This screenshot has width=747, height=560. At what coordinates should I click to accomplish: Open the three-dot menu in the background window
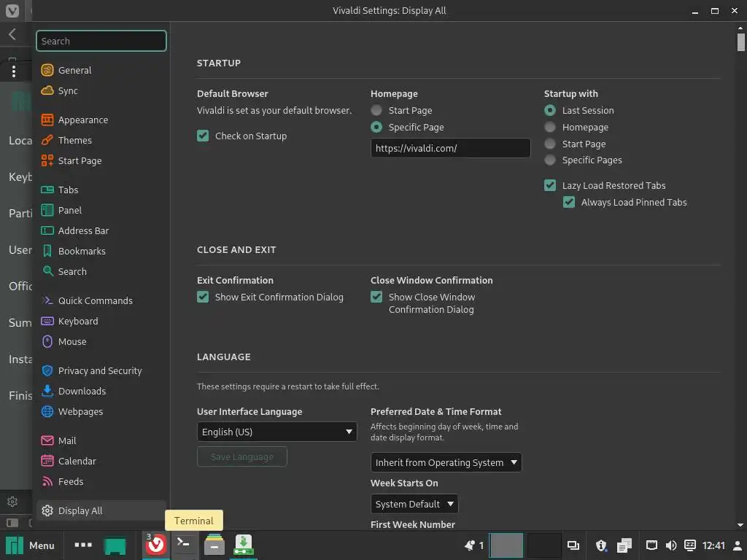14,71
